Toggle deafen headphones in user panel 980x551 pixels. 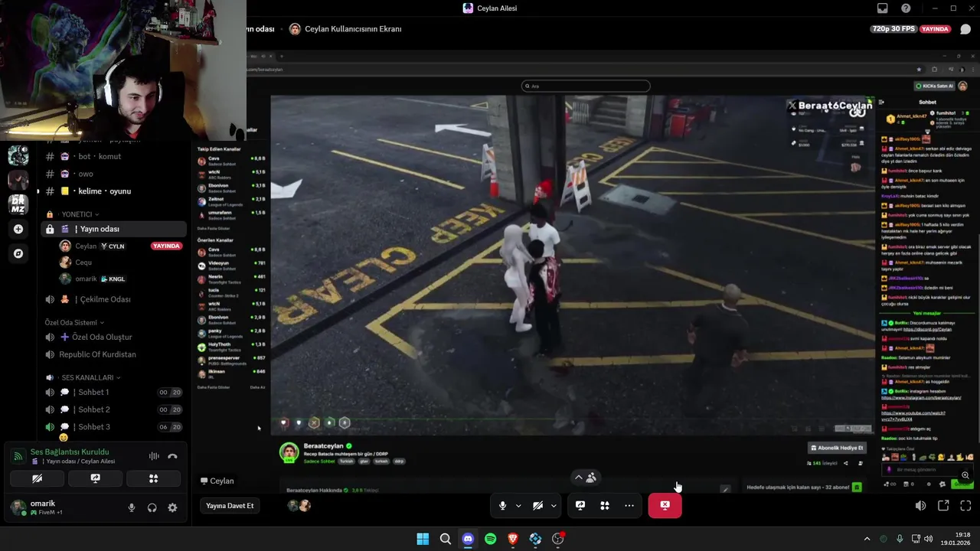coord(152,507)
